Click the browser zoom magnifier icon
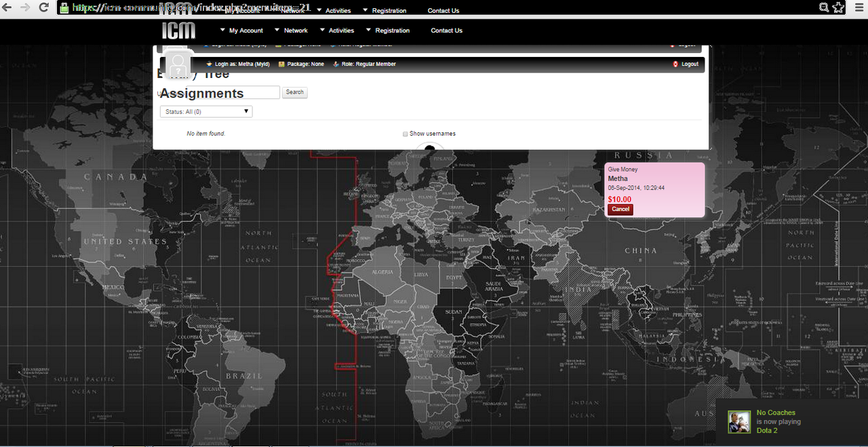 [x=824, y=7]
